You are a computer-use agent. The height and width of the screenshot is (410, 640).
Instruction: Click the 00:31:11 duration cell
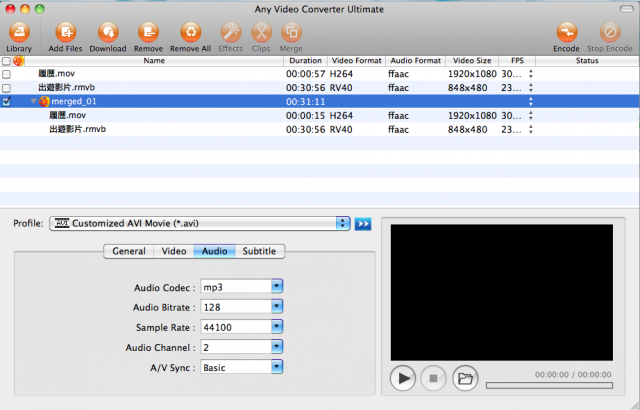point(305,102)
